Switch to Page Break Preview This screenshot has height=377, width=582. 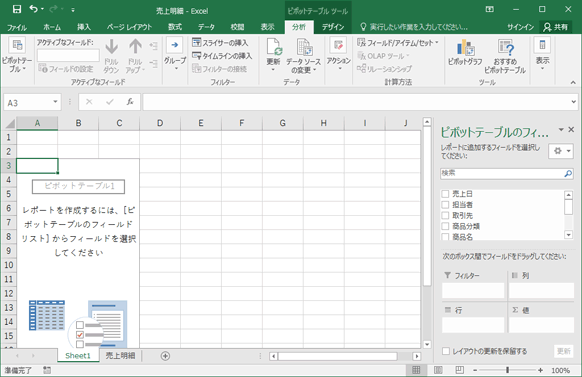[x=460, y=370]
